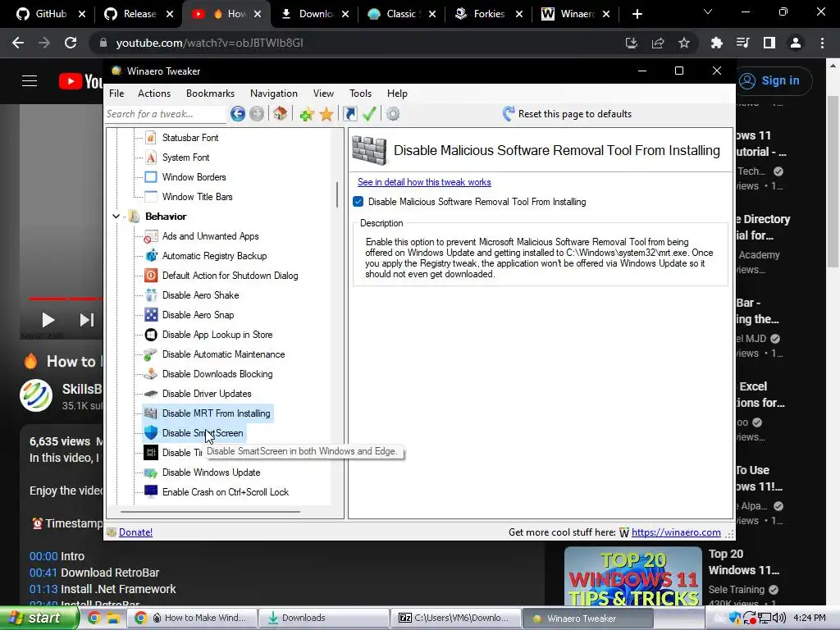Collapse the Behavior tree category
This screenshot has height=630, width=840.
click(x=116, y=217)
